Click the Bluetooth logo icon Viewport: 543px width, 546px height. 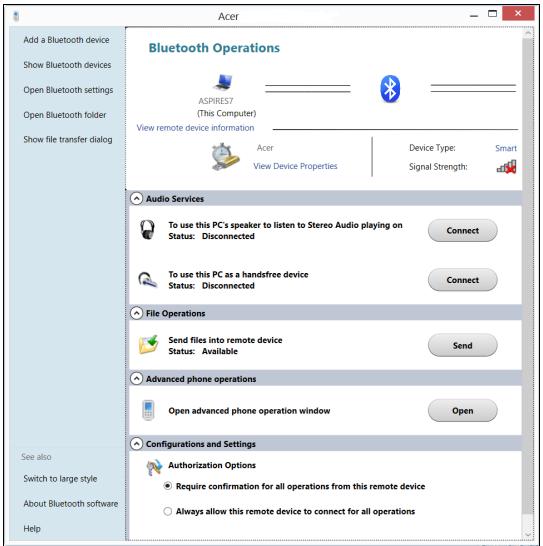390,89
